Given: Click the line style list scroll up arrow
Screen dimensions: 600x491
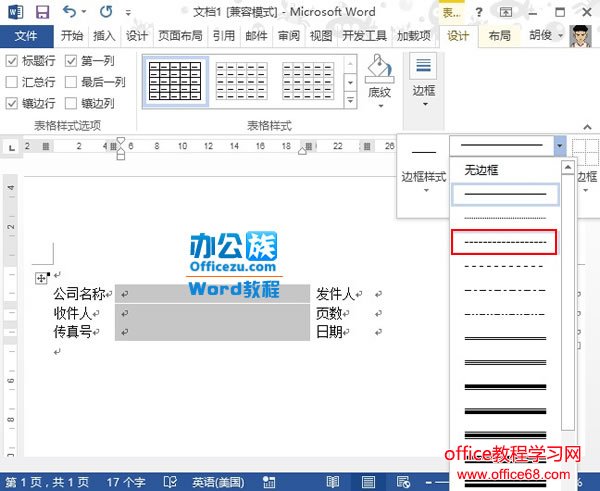Looking at the screenshot, I should point(568,168).
